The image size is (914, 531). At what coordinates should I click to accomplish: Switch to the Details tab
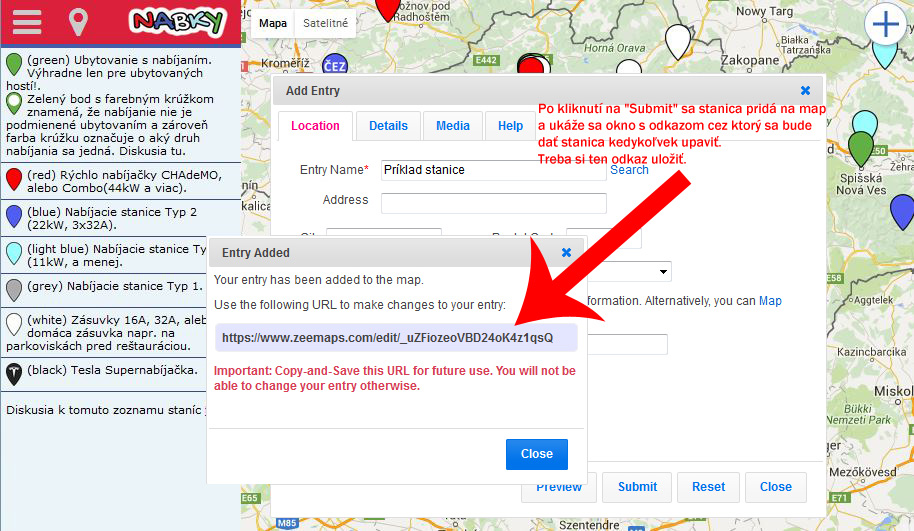coord(388,126)
